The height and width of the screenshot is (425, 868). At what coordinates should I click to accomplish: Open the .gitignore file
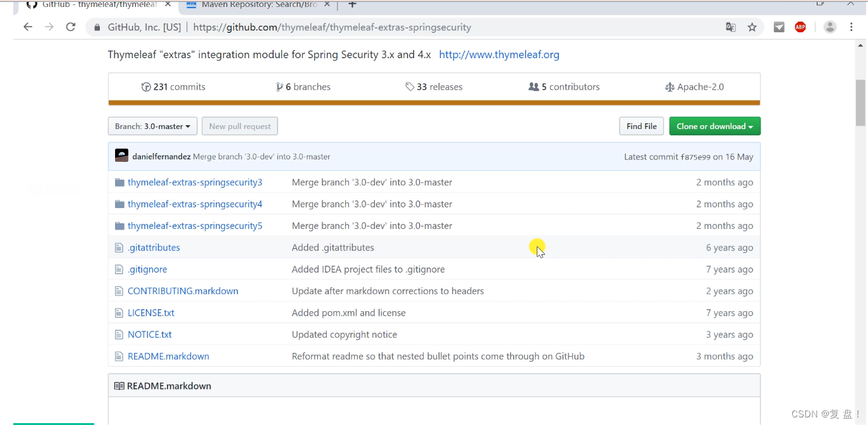[147, 269]
